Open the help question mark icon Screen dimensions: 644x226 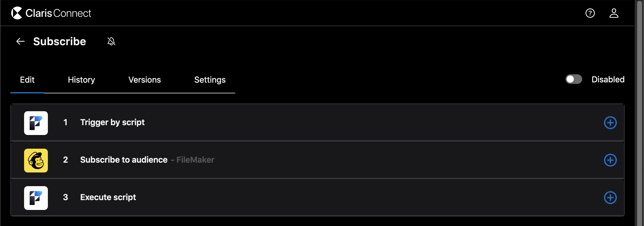590,13
